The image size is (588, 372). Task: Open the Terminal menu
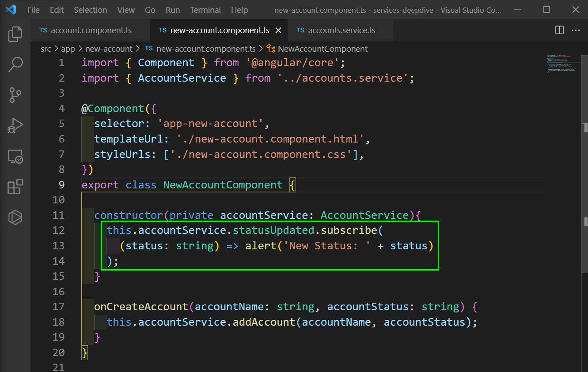205,10
